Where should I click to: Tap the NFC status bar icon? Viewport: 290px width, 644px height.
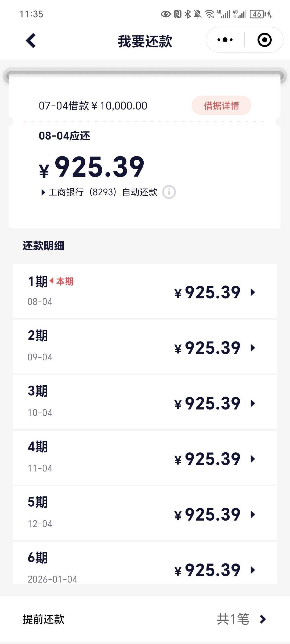pos(177,14)
